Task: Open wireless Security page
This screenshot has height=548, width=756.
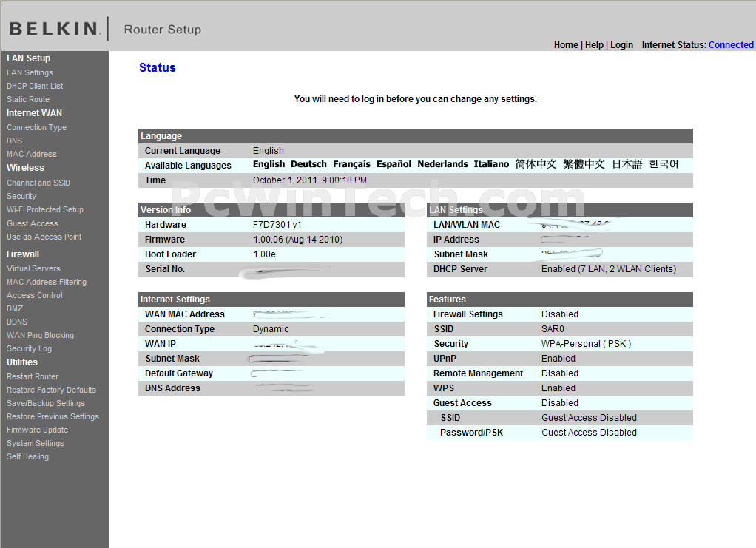Action: (21, 196)
